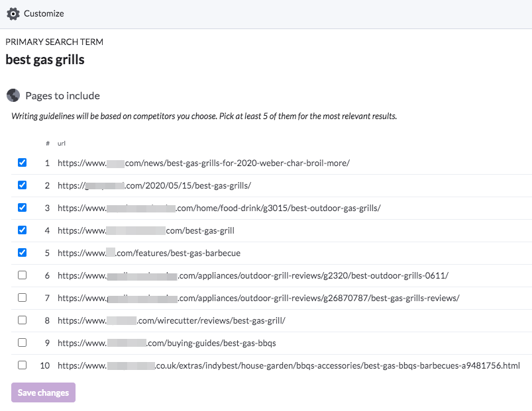Open the wirecutter best-gas-grill URL
The image size is (532, 411).
172,320
